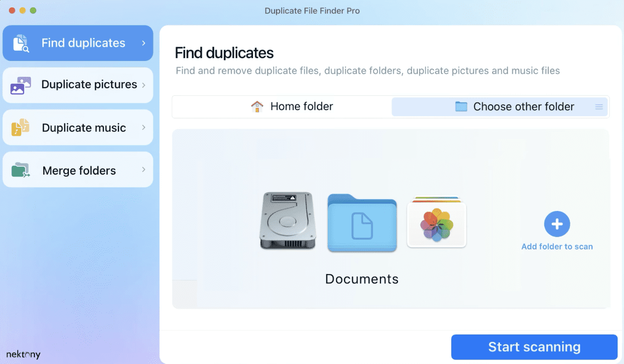Select the hard drive disk icon

tap(287, 220)
